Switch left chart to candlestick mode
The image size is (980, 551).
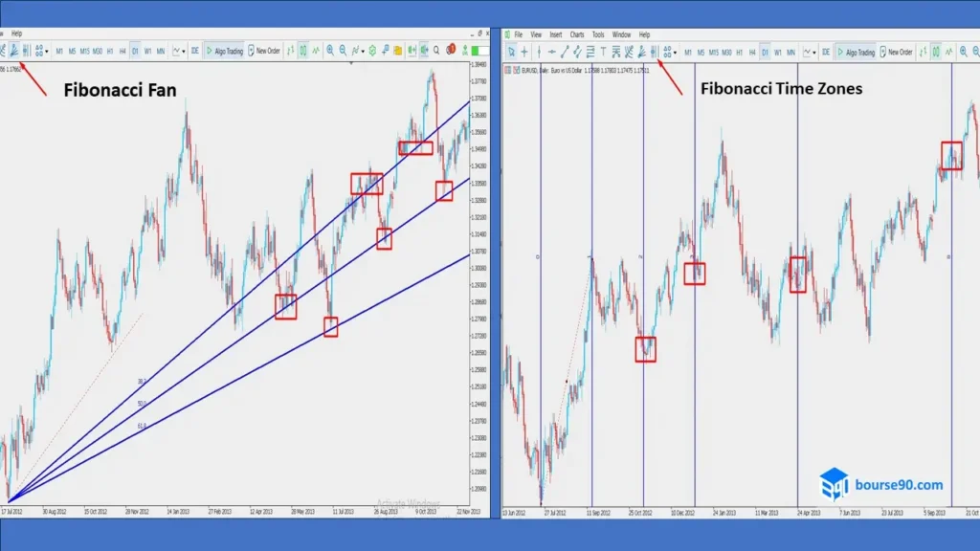coord(302,51)
